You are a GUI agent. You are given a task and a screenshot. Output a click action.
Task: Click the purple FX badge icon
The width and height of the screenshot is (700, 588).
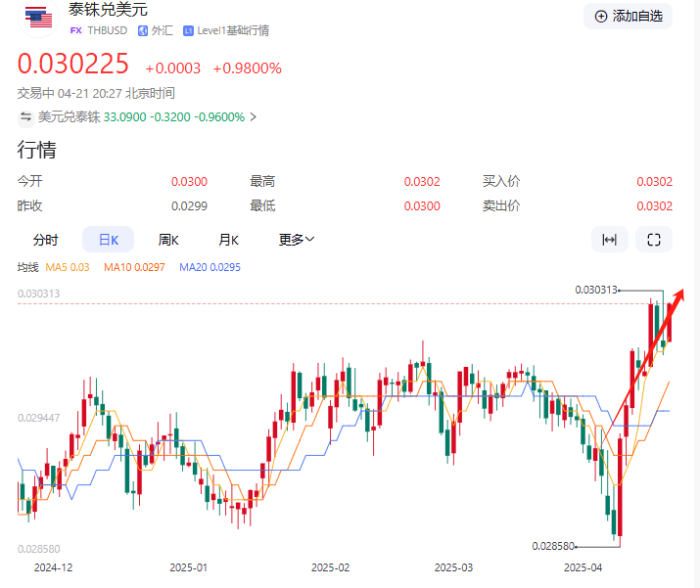(75, 30)
